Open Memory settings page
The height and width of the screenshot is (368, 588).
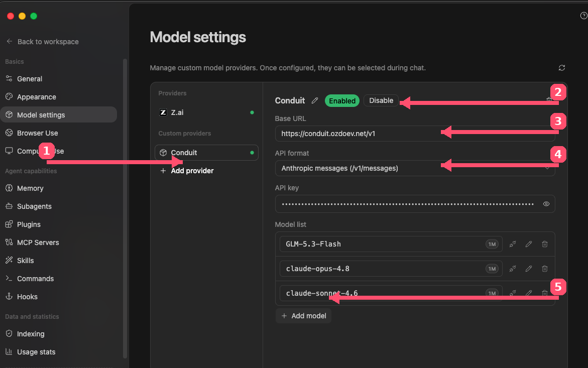click(59, 188)
